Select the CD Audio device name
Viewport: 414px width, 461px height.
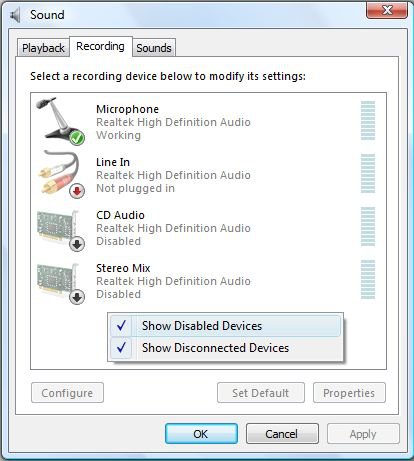click(x=120, y=215)
